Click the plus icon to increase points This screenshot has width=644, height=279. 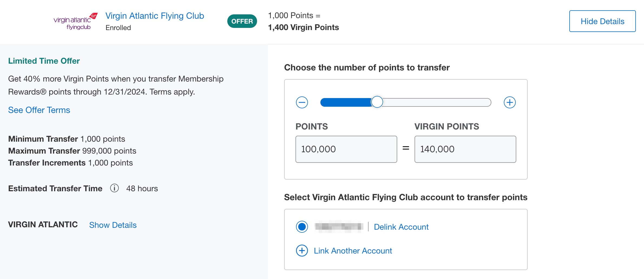pos(510,102)
